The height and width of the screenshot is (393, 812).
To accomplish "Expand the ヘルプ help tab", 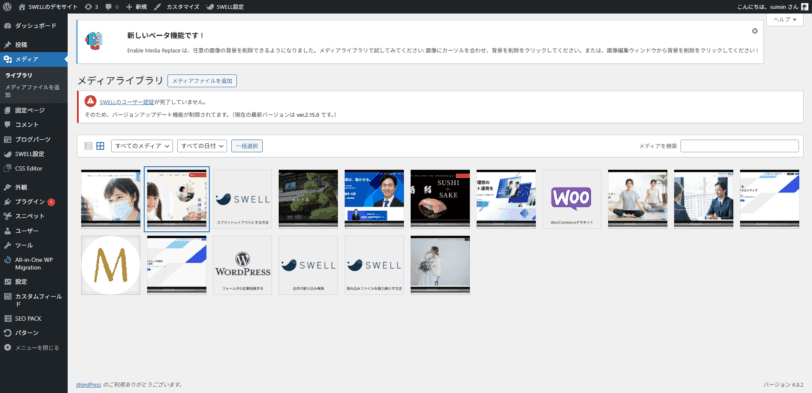I will 785,19.
